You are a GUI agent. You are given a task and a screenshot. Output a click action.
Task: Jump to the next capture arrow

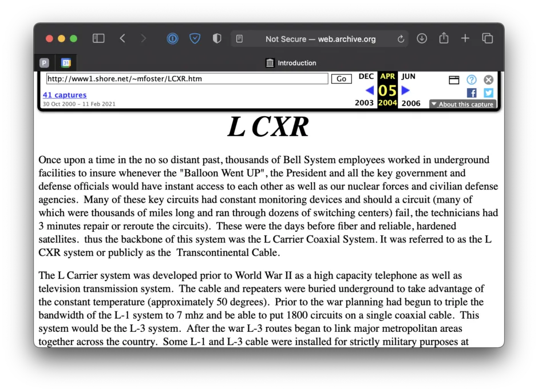[x=406, y=90]
